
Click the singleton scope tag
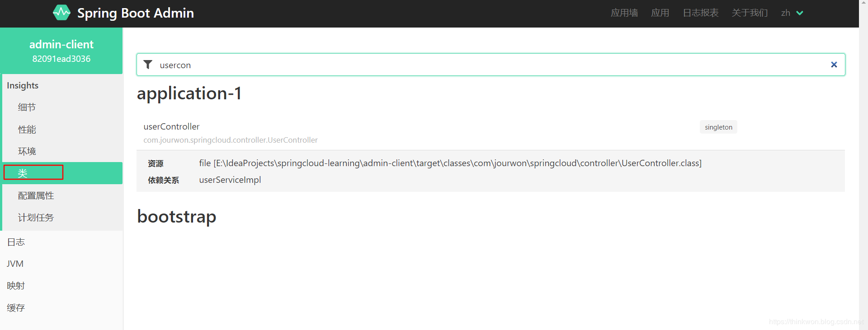click(718, 127)
